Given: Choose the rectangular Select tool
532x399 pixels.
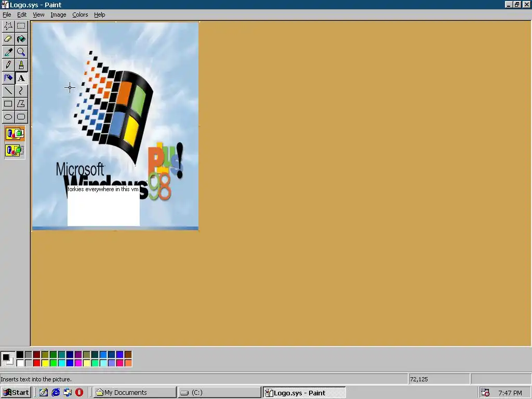Looking at the screenshot, I should (21, 26).
